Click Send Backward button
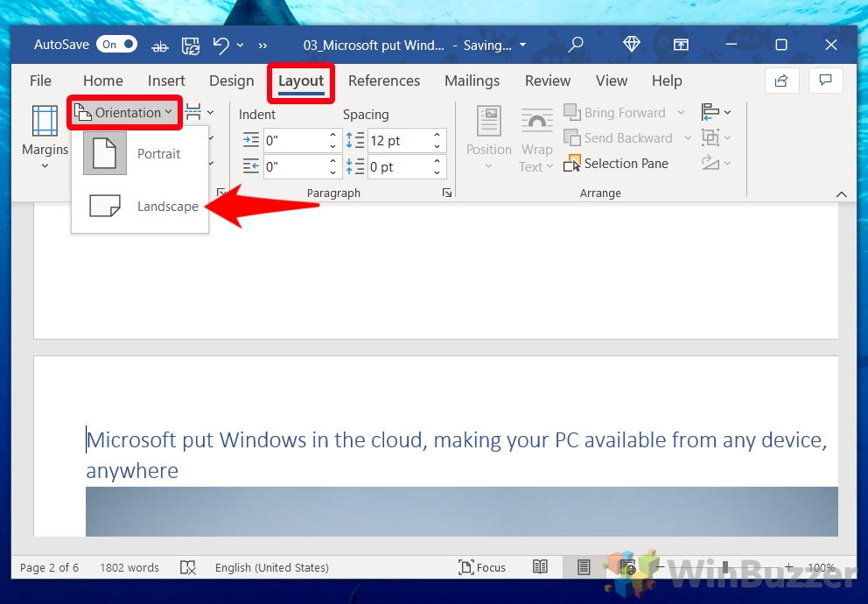Image resolution: width=868 pixels, height=604 pixels. 619,137
